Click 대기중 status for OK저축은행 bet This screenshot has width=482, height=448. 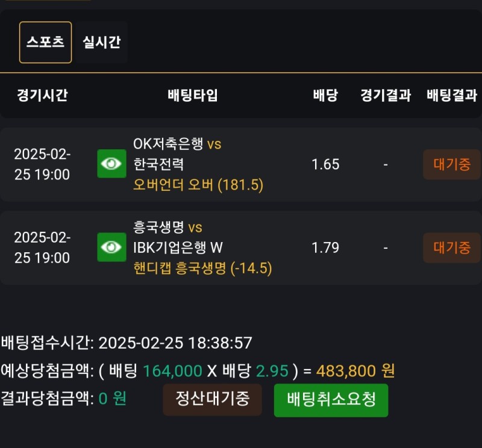click(x=451, y=164)
